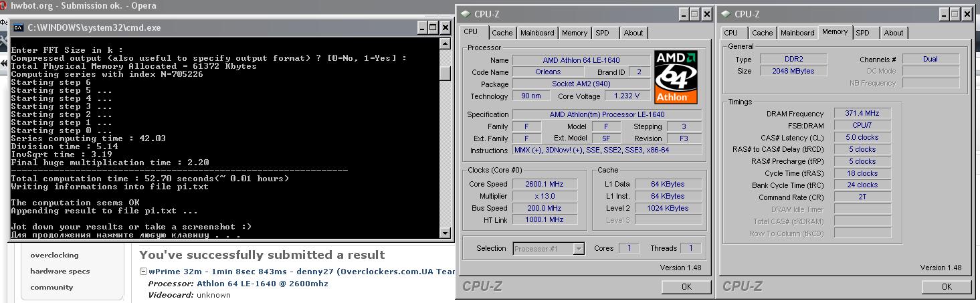
Task: Click the processor Name field 'AMD Athlon 64 LE-1640'
Action: tap(581, 60)
